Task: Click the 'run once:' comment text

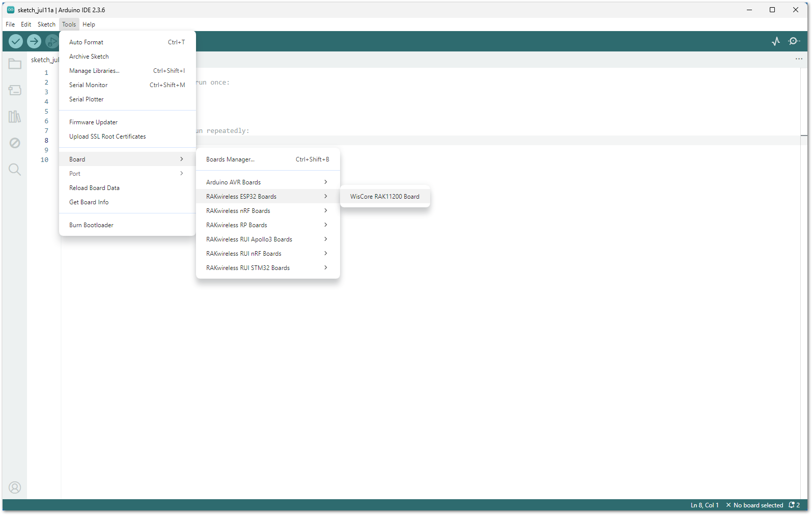Action: (213, 83)
